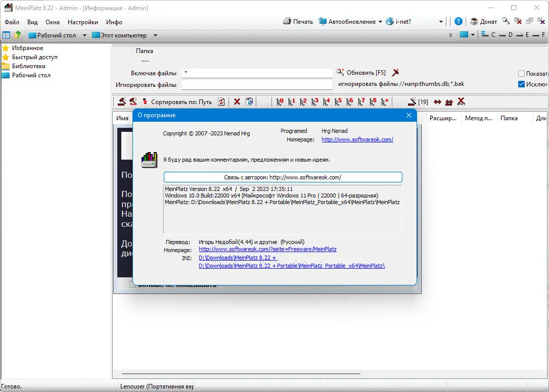
Task: Select drive C in the toolbar
Action: [x=488, y=34]
